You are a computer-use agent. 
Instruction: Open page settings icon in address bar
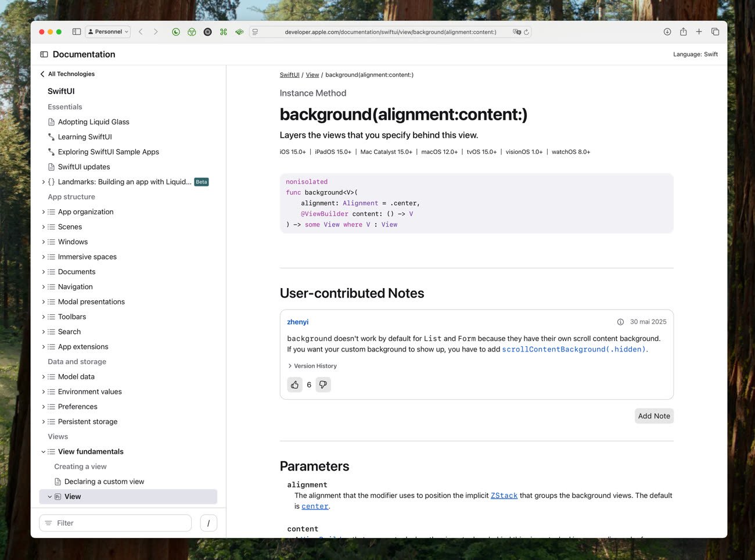click(255, 32)
